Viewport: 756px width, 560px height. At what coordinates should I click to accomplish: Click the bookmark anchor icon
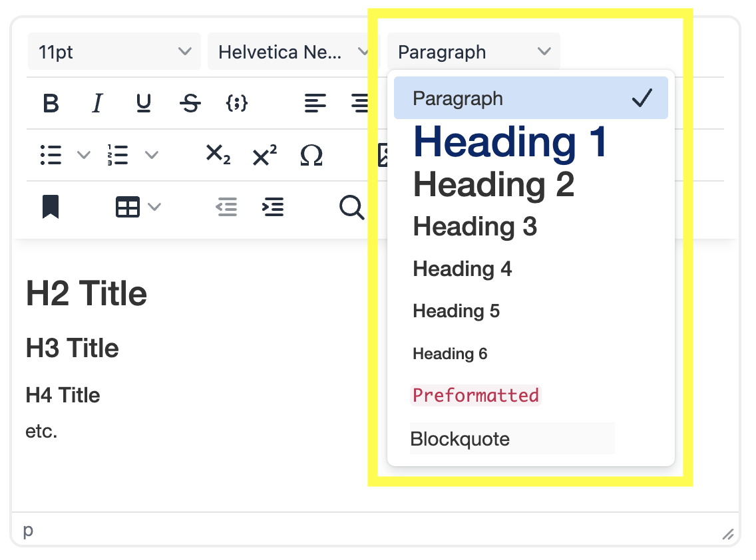51,207
